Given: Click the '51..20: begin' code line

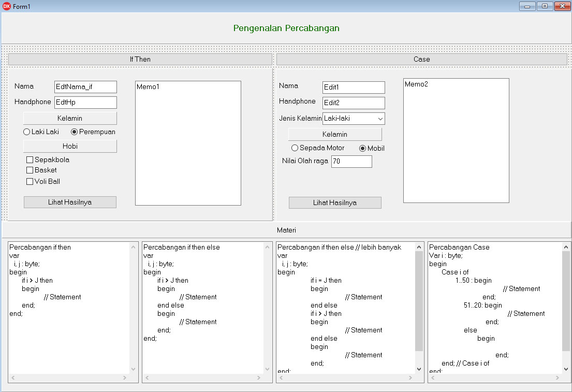Looking at the screenshot, I should (483, 305).
